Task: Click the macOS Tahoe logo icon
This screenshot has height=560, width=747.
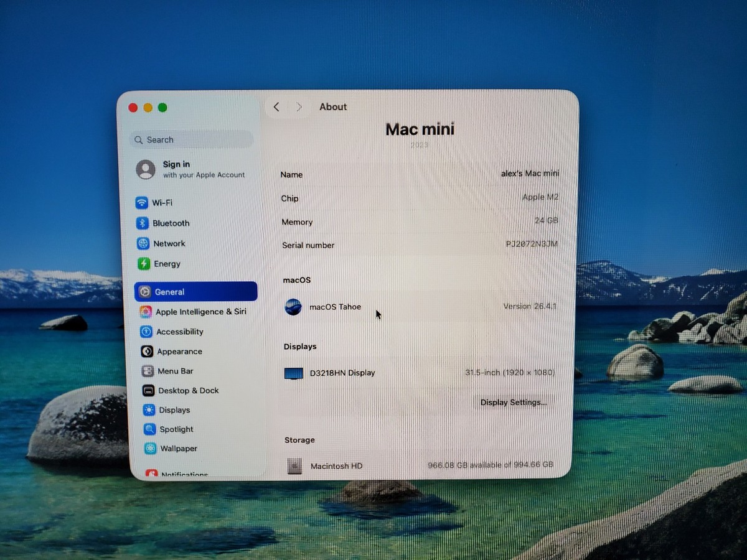Action: (x=293, y=307)
